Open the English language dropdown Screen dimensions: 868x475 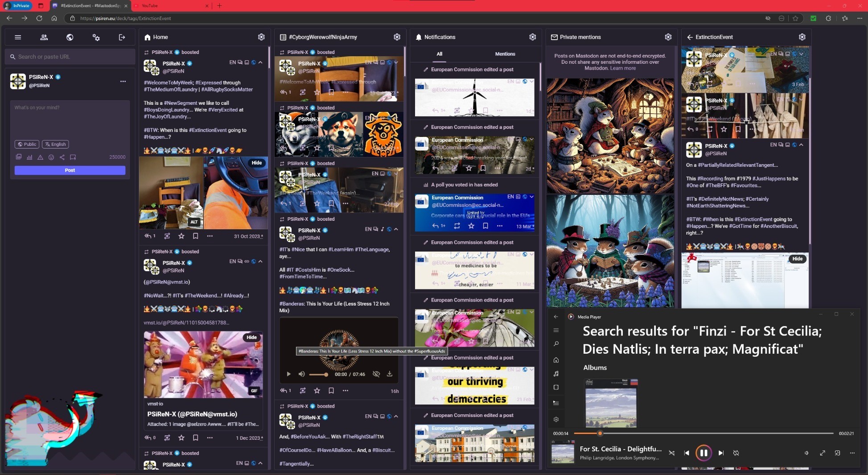[55, 144]
